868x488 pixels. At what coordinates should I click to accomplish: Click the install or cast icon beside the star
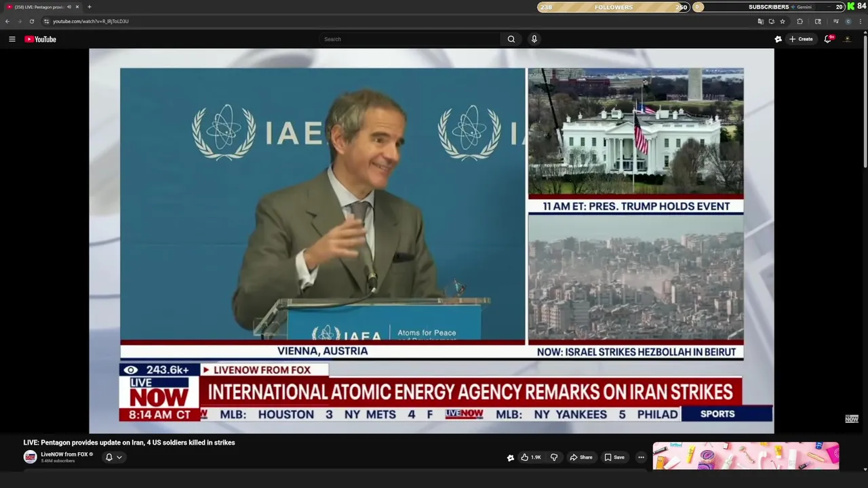coord(772,21)
